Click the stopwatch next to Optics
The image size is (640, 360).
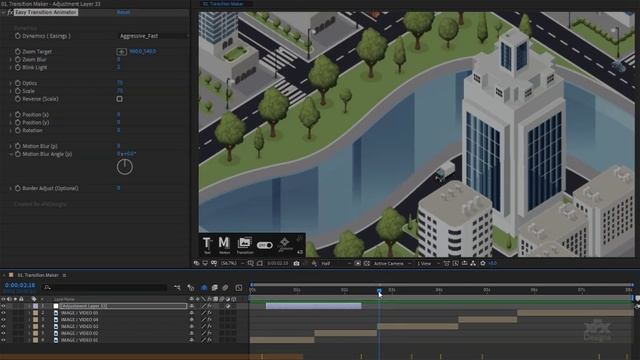coord(18,83)
